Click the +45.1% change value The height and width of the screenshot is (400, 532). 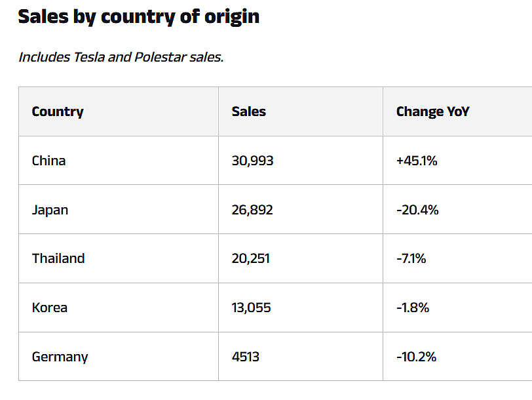(x=417, y=161)
